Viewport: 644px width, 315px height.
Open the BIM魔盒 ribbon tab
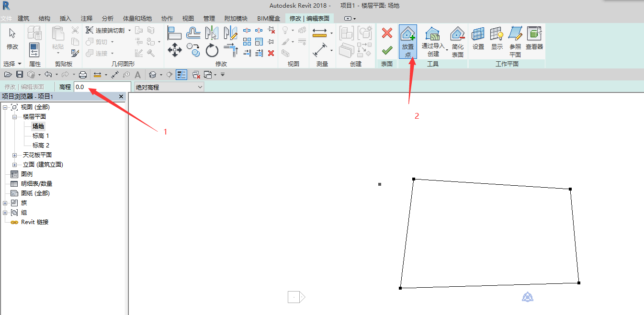pos(269,19)
